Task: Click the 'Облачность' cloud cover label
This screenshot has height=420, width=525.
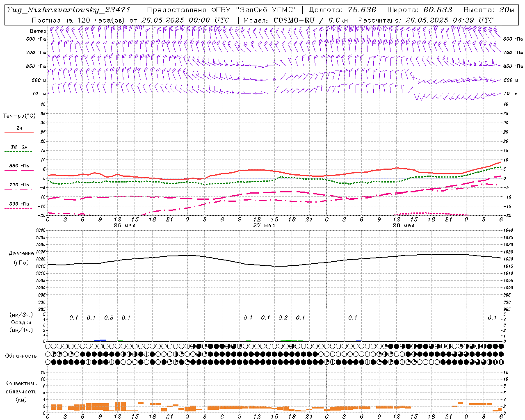Action: [x=21, y=356]
